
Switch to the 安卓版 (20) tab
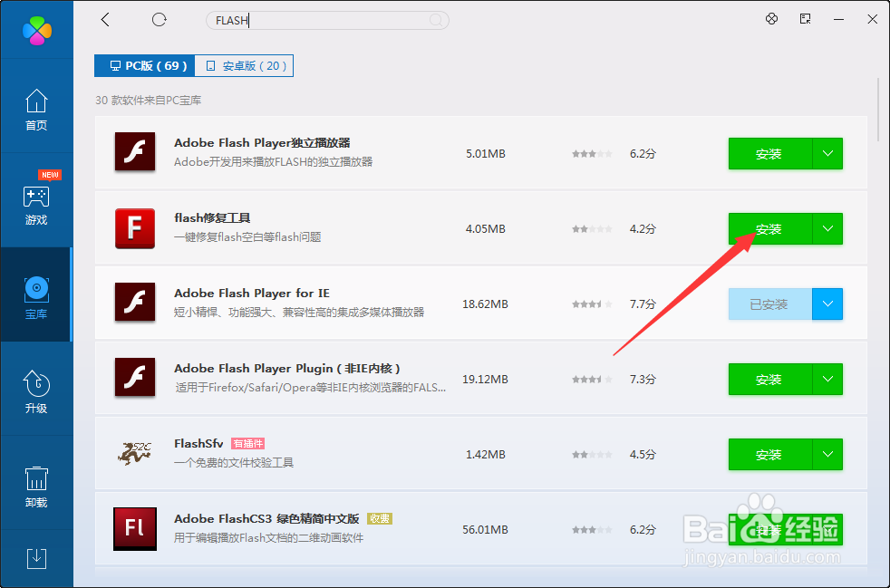244,66
